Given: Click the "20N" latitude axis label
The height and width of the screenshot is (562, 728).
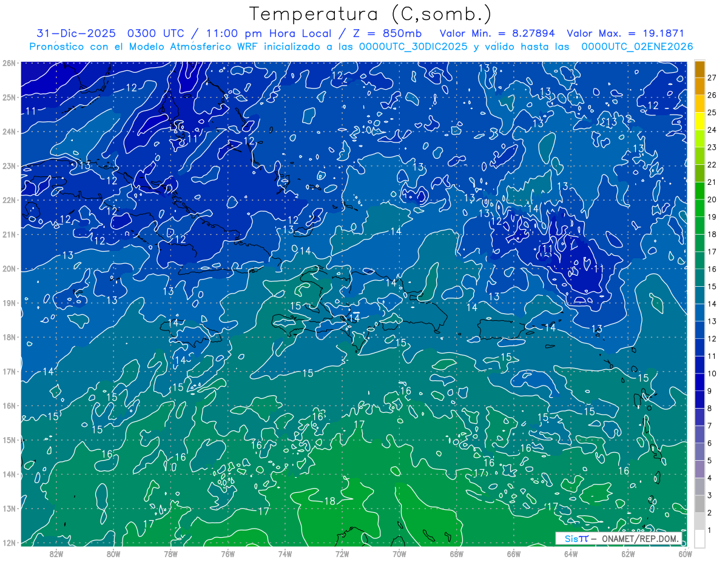Looking at the screenshot, I should tap(9, 269).
